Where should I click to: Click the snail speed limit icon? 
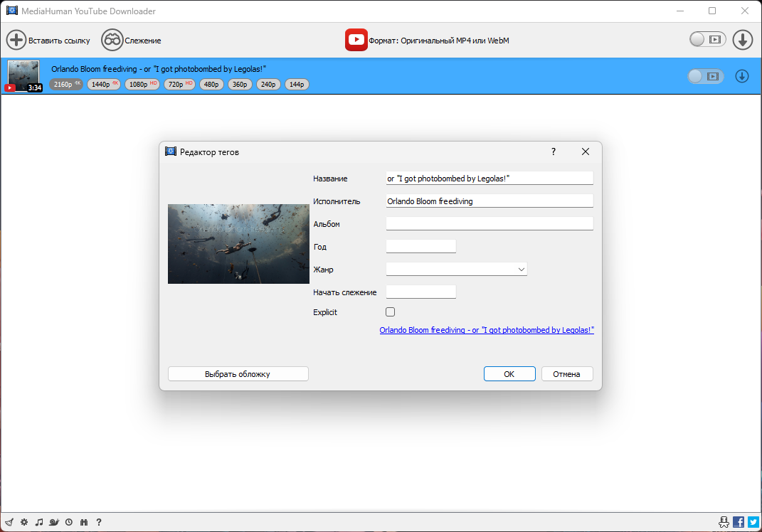point(54,522)
